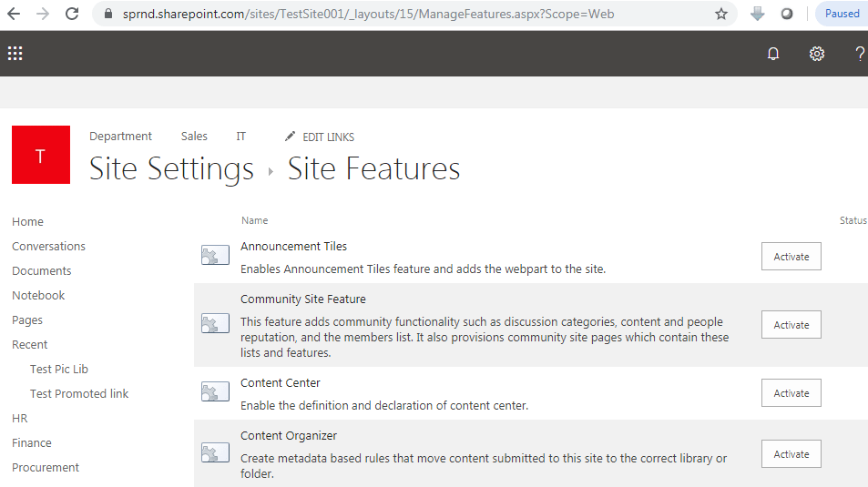Click the Paused profile button
Image resolution: width=868 pixels, height=487 pixels.
pos(842,14)
